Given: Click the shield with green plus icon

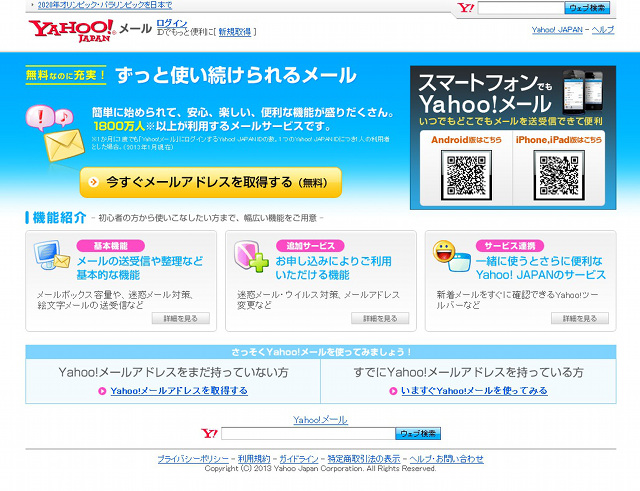Looking at the screenshot, I should click(x=251, y=256).
